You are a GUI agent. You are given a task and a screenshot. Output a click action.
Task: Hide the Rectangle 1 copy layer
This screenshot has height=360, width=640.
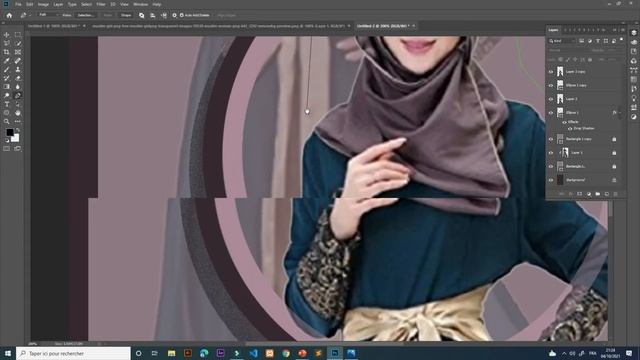[551, 139]
